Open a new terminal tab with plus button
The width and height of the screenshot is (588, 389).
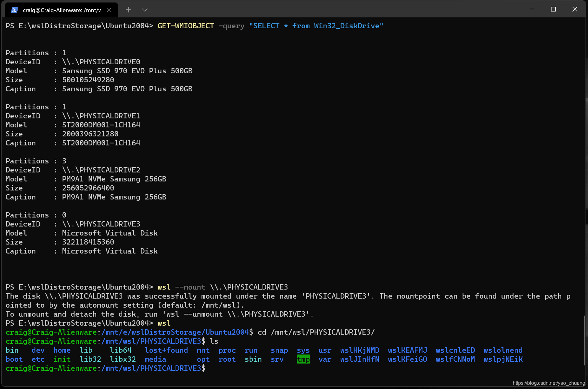pyautogui.click(x=129, y=10)
